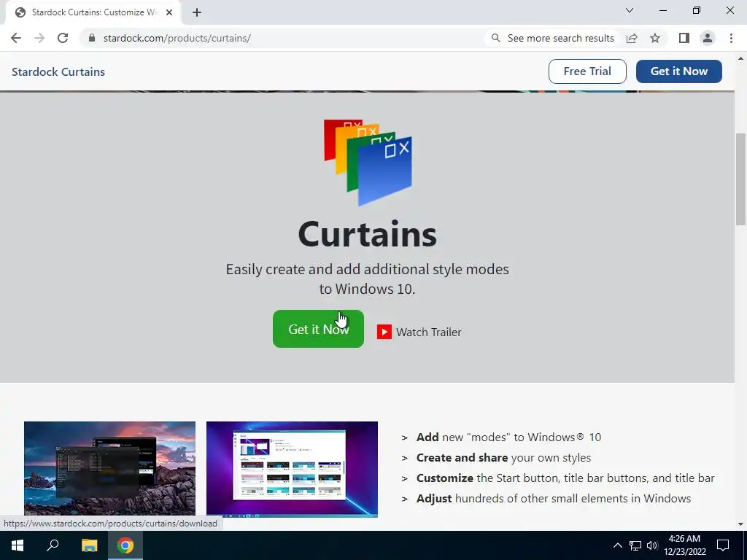Open File Explorer from the taskbar
Screen dimensions: 747x560
click(89, 545)
